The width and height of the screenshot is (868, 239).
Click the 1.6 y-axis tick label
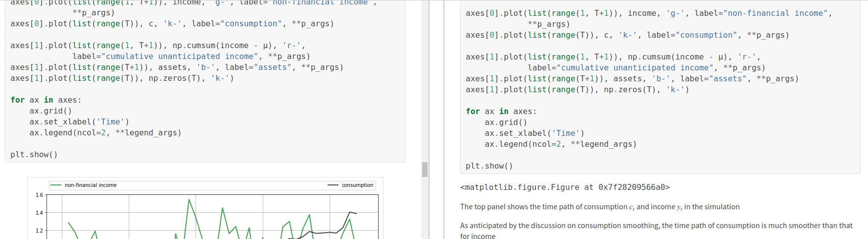pyautogui.click(x=39, y=195)
